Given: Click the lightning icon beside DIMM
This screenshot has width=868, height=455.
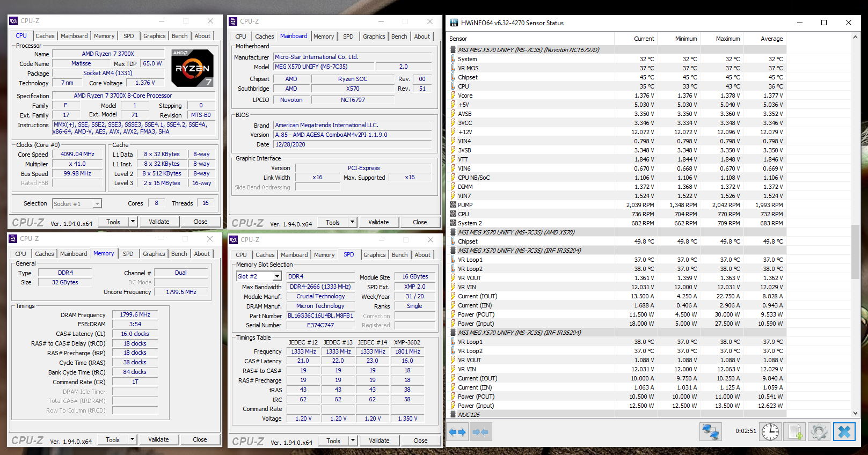Looking at the screenshot, I should coord(453,187).
